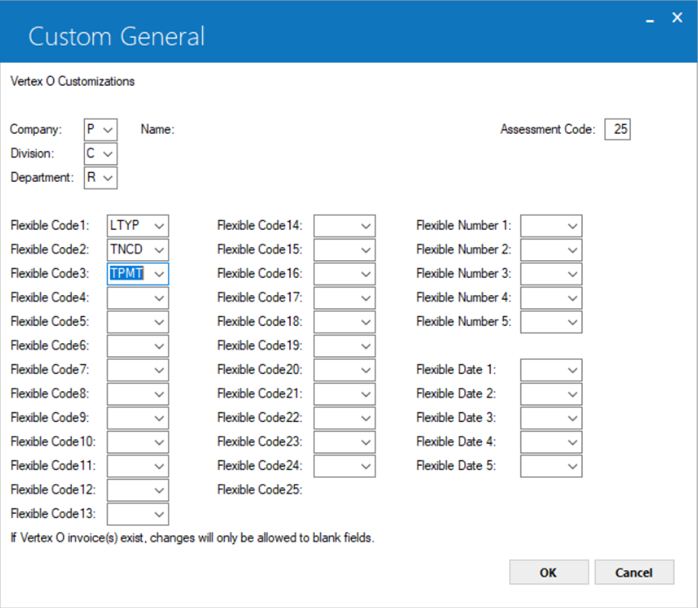Screen dimensions: 698x608
Task: Click the Name: label
Action: coord(158,130)
